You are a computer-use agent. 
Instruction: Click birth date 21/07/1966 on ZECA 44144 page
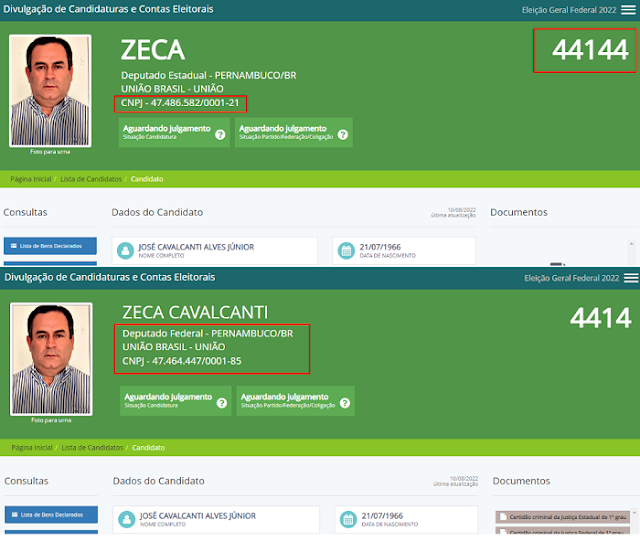380,247
